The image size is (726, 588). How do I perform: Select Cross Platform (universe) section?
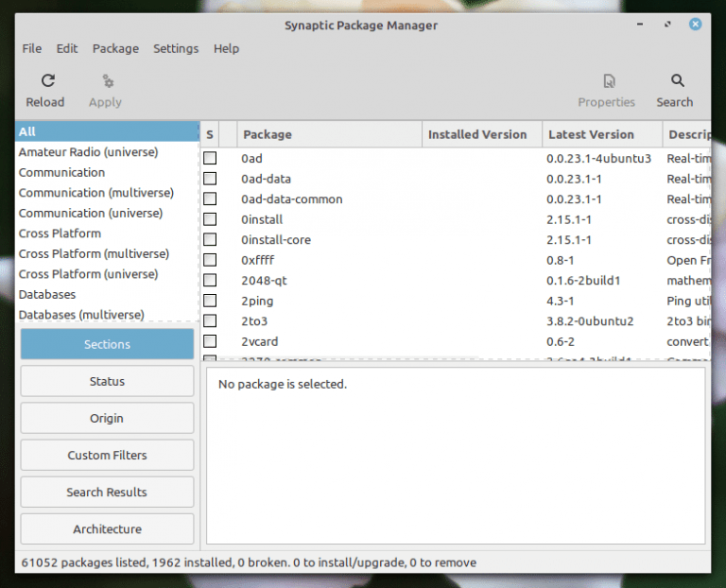point(108,274)
